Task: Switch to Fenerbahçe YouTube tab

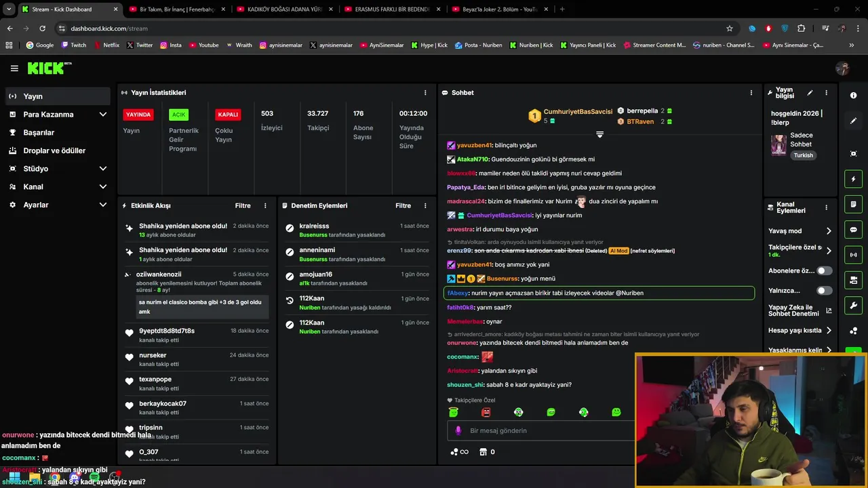Action: (176, 9)
